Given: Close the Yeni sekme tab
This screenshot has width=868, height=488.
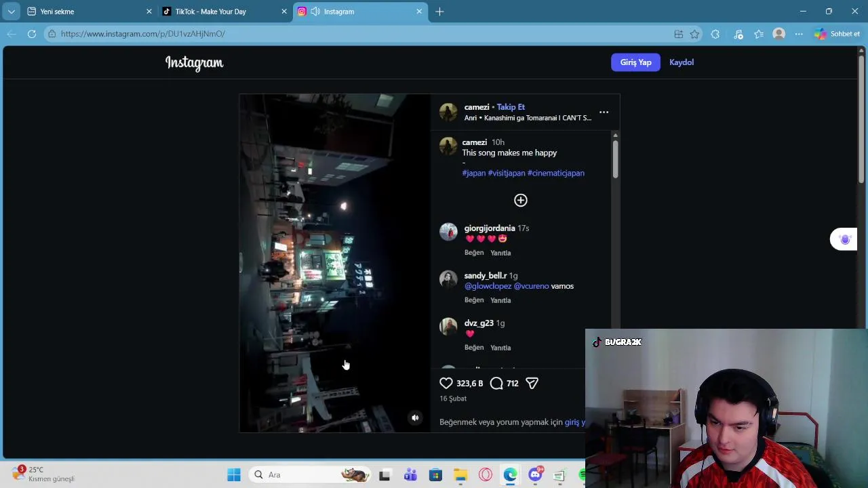Looking at the screenshot, I should tap(149, 12).
